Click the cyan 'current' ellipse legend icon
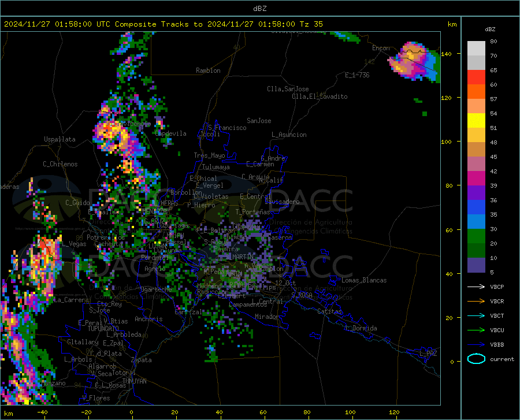 point(476,359)
